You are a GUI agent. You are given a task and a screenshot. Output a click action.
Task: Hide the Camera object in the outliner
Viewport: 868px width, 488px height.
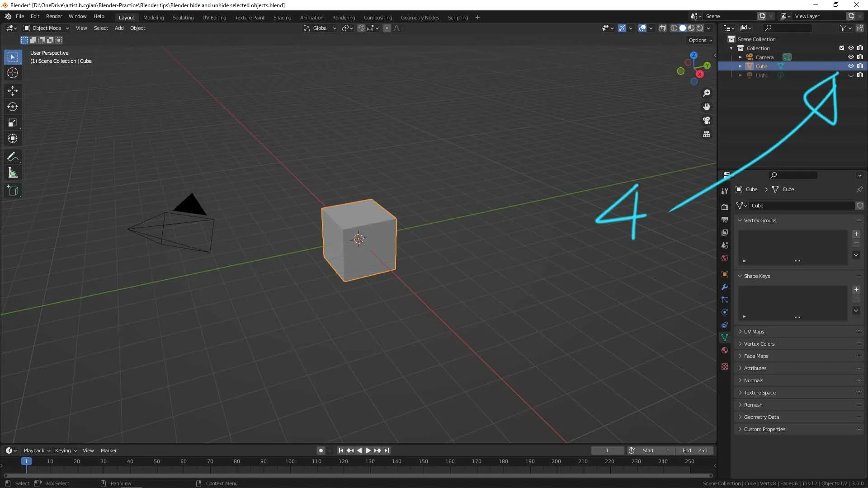851,57
